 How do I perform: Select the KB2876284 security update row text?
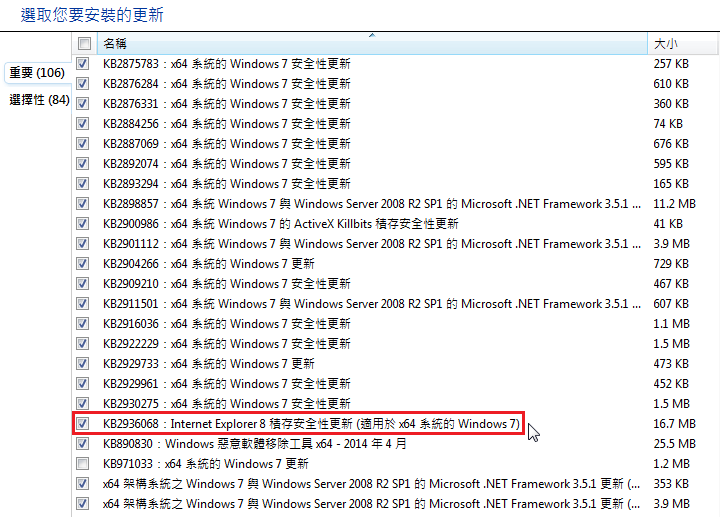coord(227,84)
